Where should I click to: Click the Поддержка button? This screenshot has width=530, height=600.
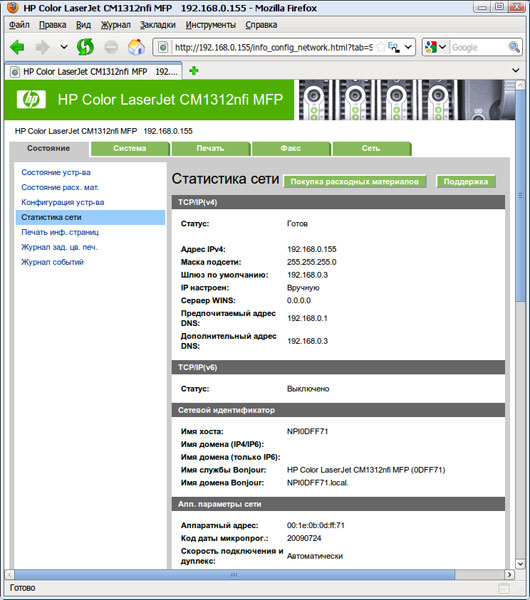[466, 181]
